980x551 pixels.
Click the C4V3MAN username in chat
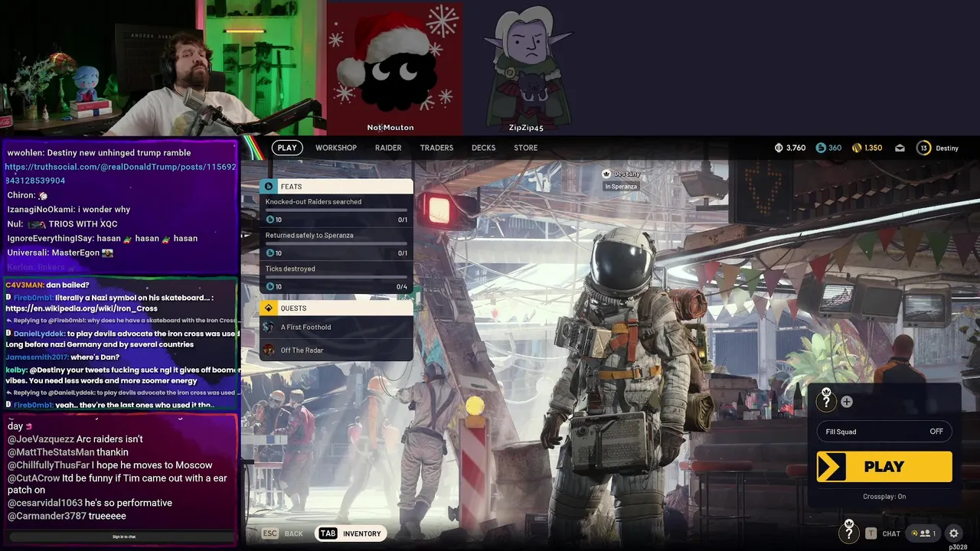click(24, 285)
